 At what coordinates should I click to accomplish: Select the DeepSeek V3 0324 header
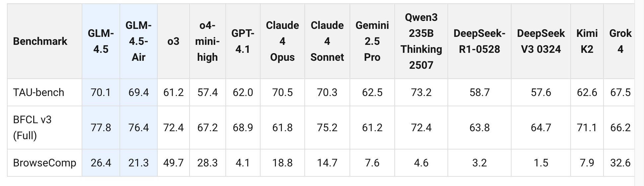click(541, 41)
